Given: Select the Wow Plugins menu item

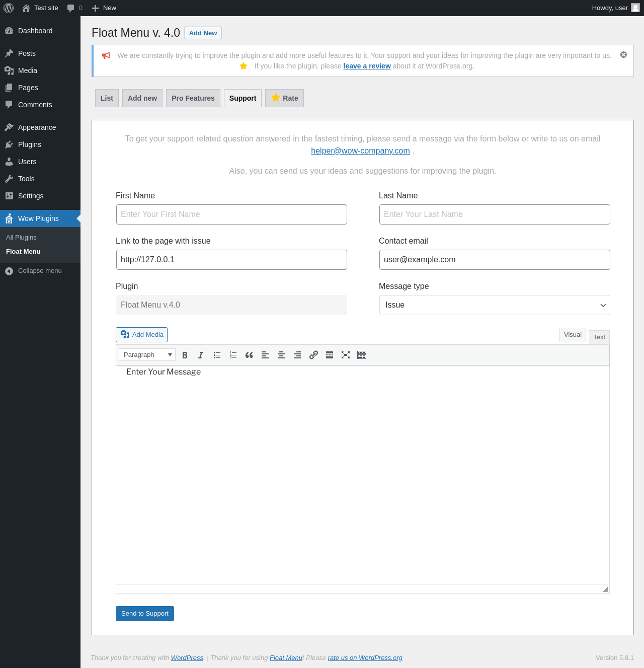Looking at the screenshot, I should click(x=40, y=218).
